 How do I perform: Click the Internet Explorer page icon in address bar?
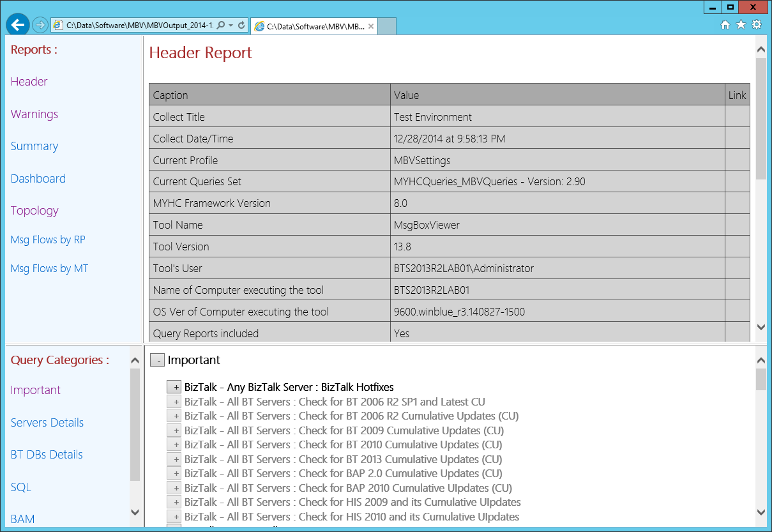tap(58, 26)
